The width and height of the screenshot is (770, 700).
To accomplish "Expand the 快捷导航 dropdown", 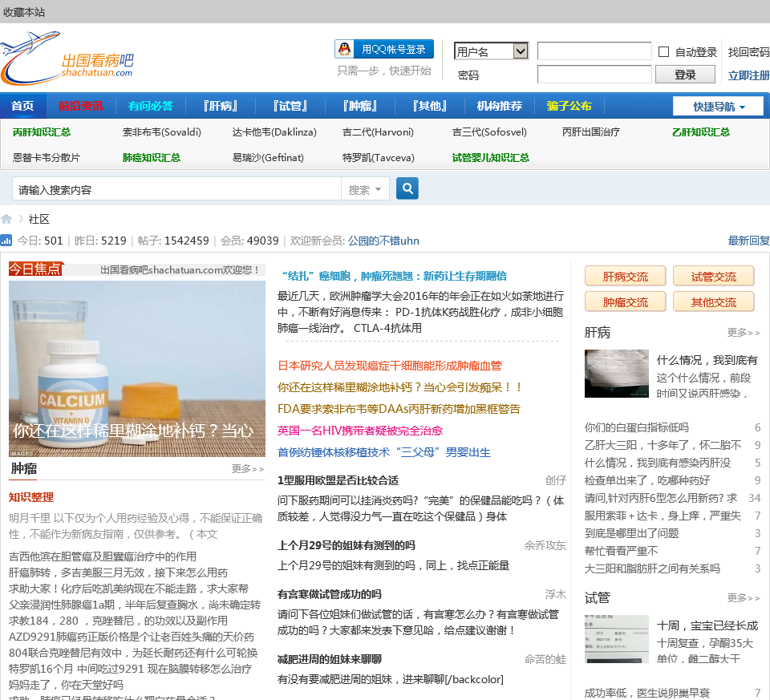I will pos(718,107).
